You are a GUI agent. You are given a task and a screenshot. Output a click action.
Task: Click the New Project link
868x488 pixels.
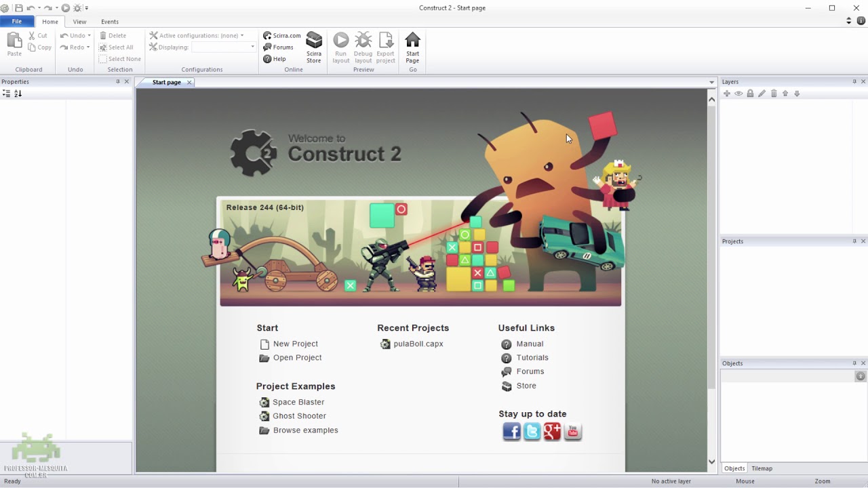[296, 344]
